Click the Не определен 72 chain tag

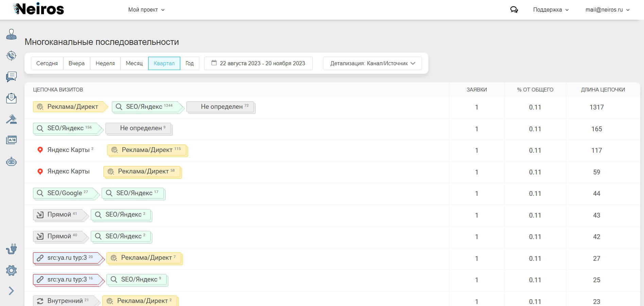click(x=221, y=107)
